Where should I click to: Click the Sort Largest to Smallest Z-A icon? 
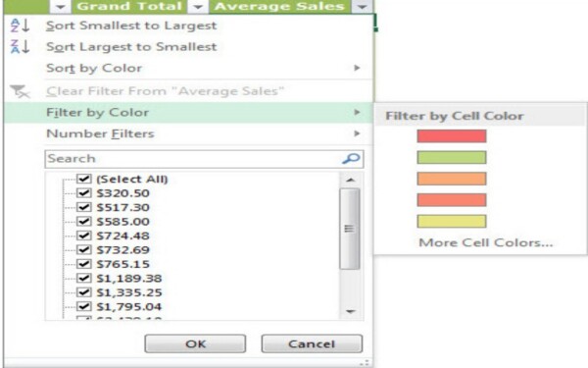(20, 46)
